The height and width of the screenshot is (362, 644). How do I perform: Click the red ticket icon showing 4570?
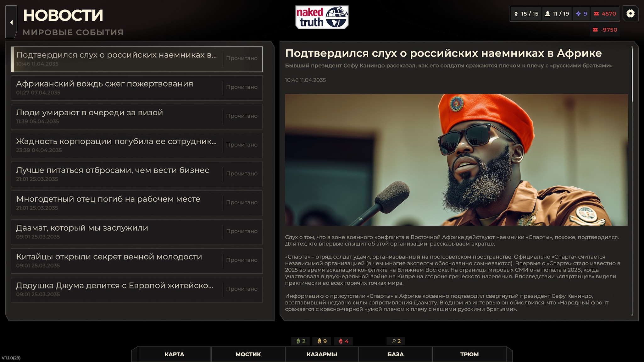(596, 14)
